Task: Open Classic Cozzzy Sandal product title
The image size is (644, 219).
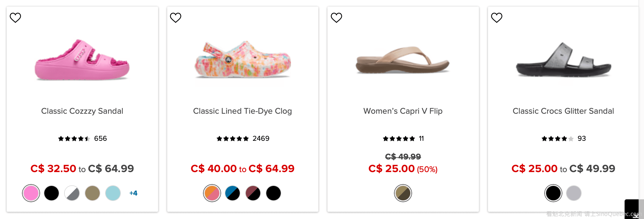Action: coord(82,111)
